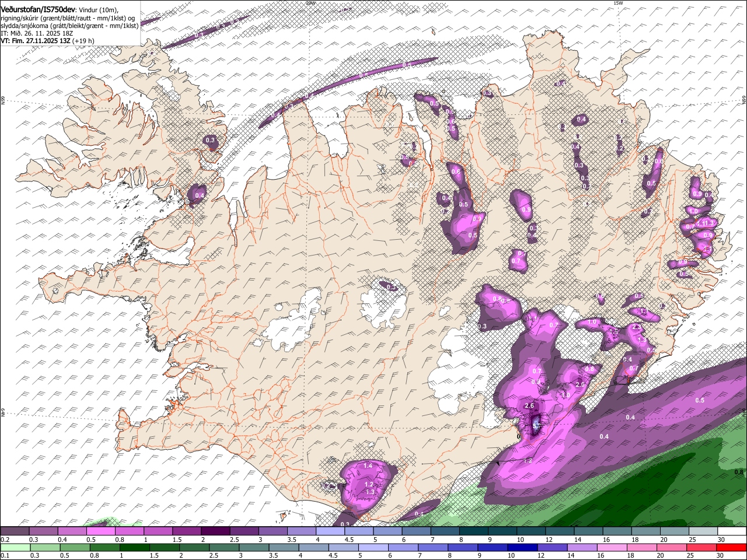
Task: Click the bright pink 0.5 swatch in snow legend
Action: (101, 531)
